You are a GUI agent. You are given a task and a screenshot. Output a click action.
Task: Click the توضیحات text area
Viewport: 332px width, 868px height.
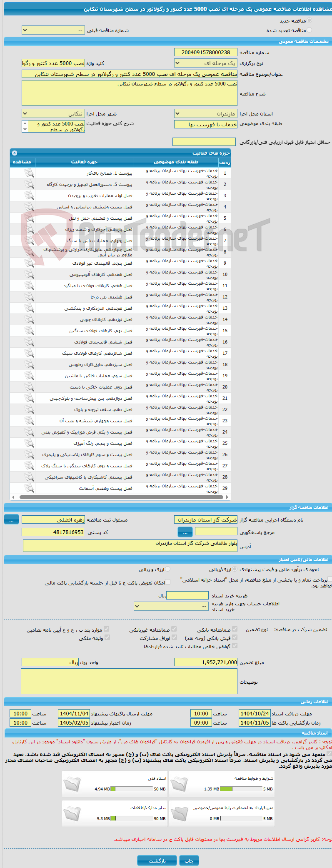(129, 681)
